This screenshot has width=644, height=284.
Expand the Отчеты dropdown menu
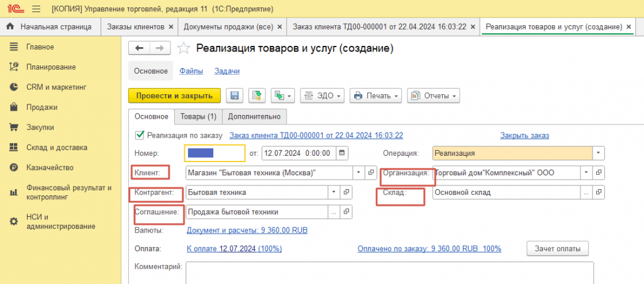pyautogui.click(x=433, y=96)
